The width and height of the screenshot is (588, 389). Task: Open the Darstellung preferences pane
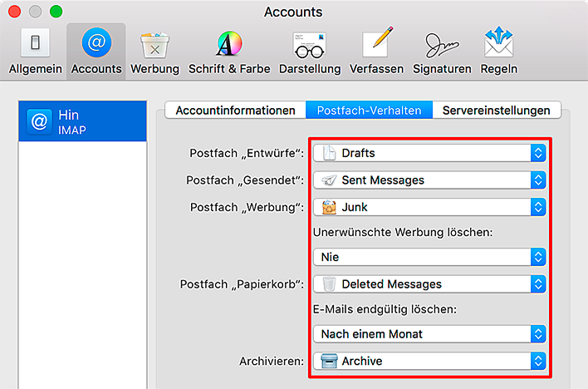(310, 52)
